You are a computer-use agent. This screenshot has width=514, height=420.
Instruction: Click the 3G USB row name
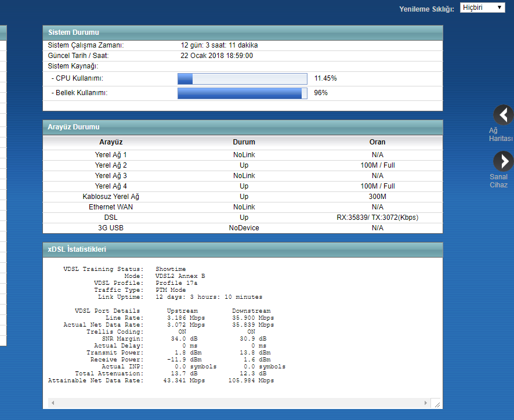[111, 228]
